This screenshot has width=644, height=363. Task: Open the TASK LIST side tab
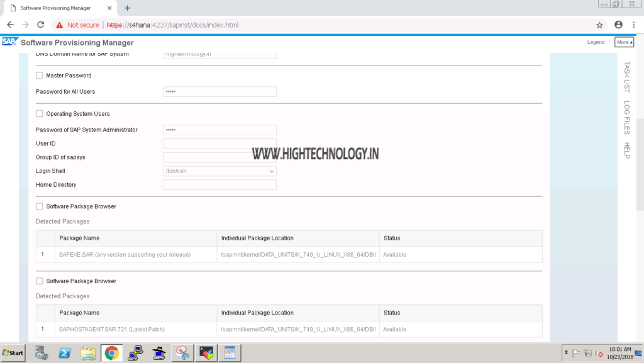(x=627, y=77)
